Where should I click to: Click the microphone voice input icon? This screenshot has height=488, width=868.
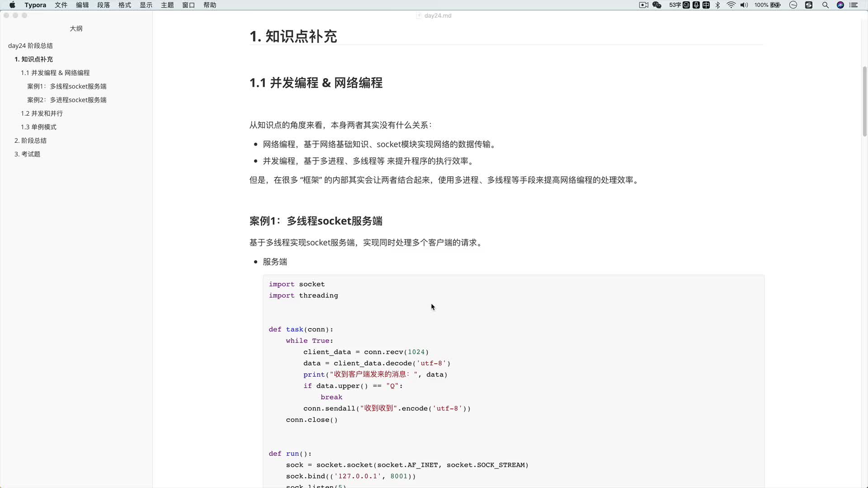click(x=696, y=5)
